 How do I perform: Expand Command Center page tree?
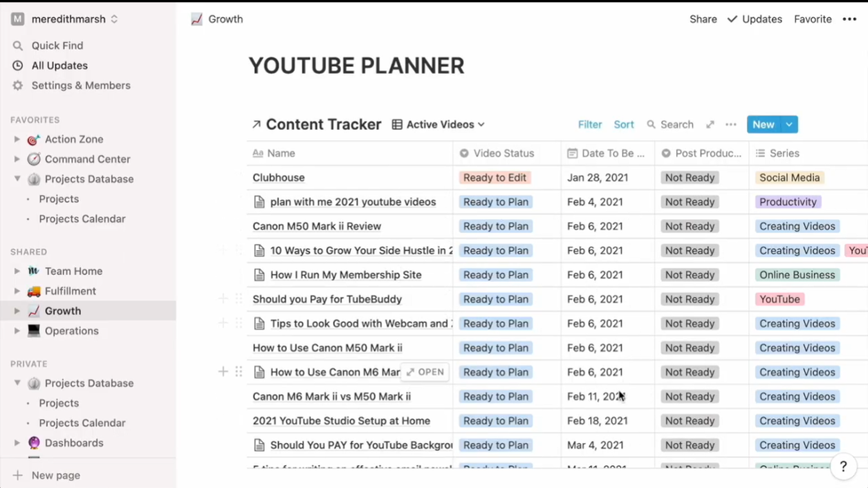coord(17,159)
